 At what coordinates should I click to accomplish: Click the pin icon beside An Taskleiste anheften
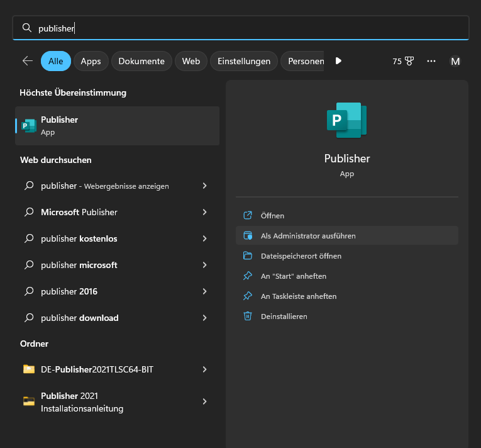click(248, 296)
